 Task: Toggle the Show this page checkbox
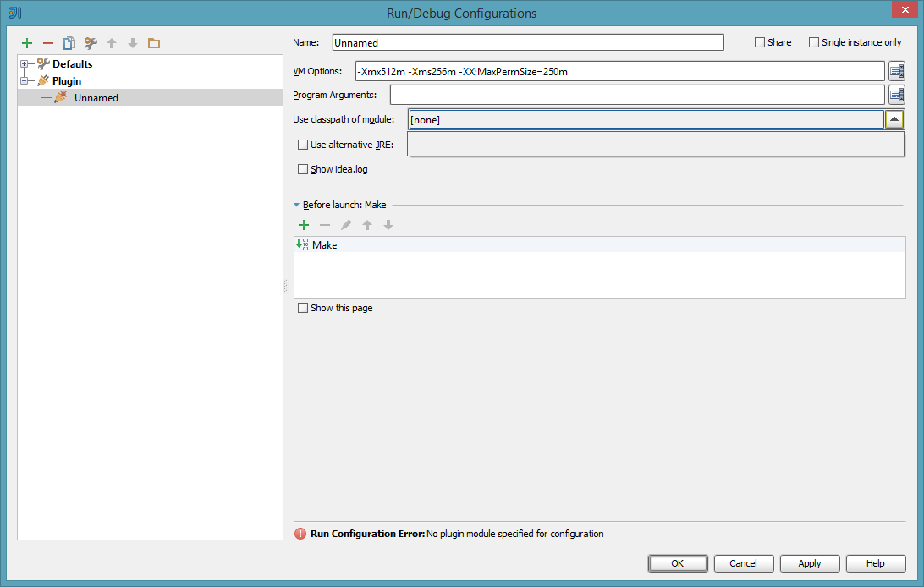(303, 308)
